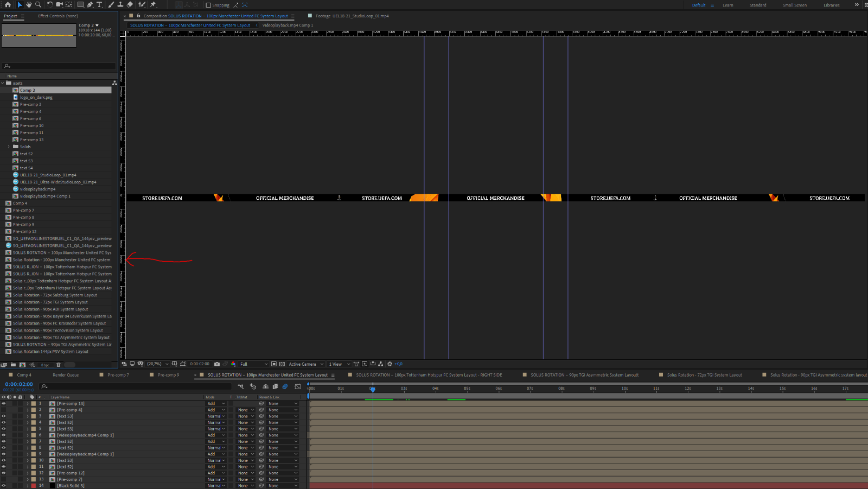Viewport: 868px width, 489px height.
Task: Hide layer 12 Pre-comp 12 eye toggle
Action: click(3, 473)
